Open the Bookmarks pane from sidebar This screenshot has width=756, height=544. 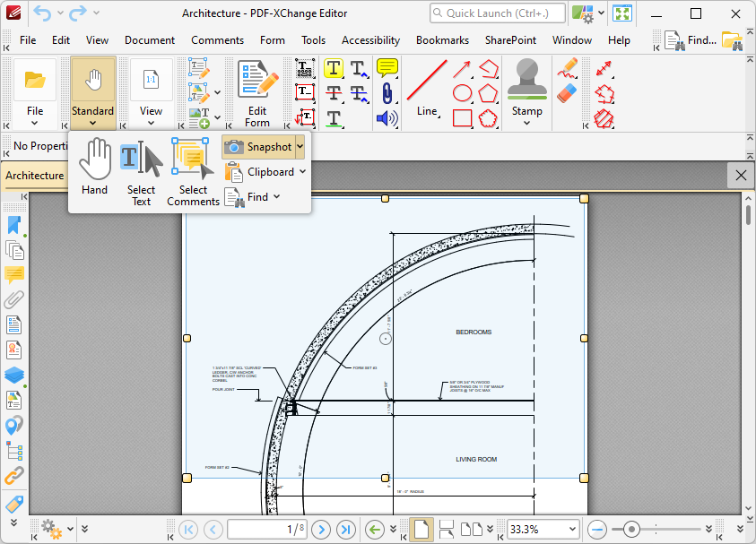[14, 225]
